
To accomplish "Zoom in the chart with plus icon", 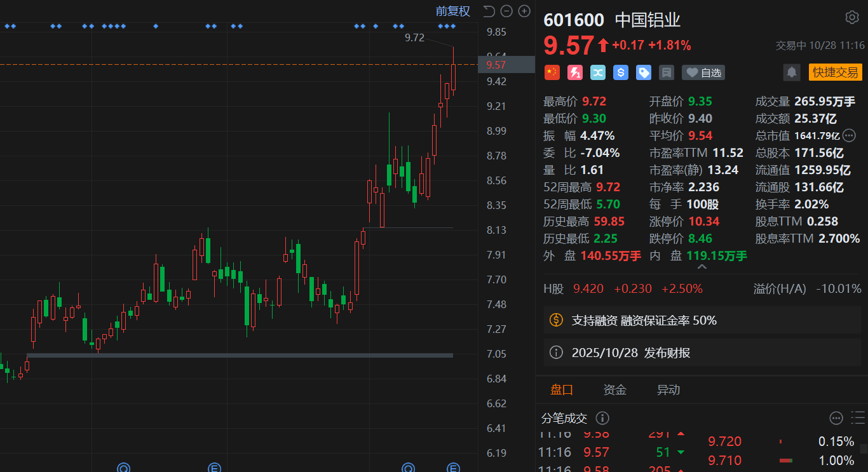I will [x=524, y=11].
